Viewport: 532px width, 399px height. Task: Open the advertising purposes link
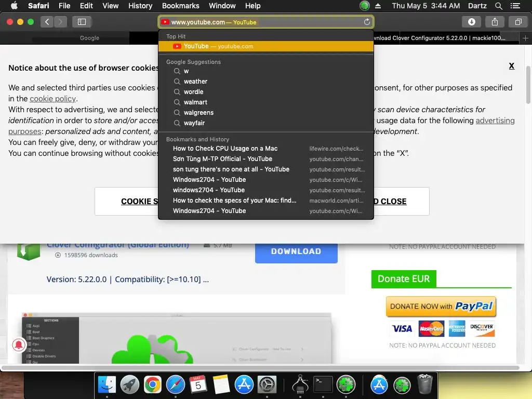click(495, 121)
